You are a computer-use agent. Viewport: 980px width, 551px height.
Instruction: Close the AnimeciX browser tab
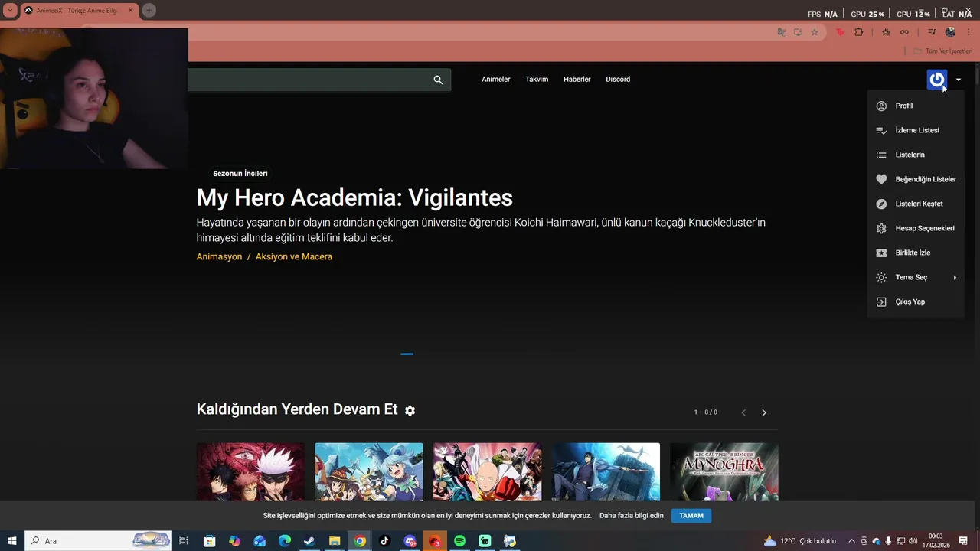(130, 10)
